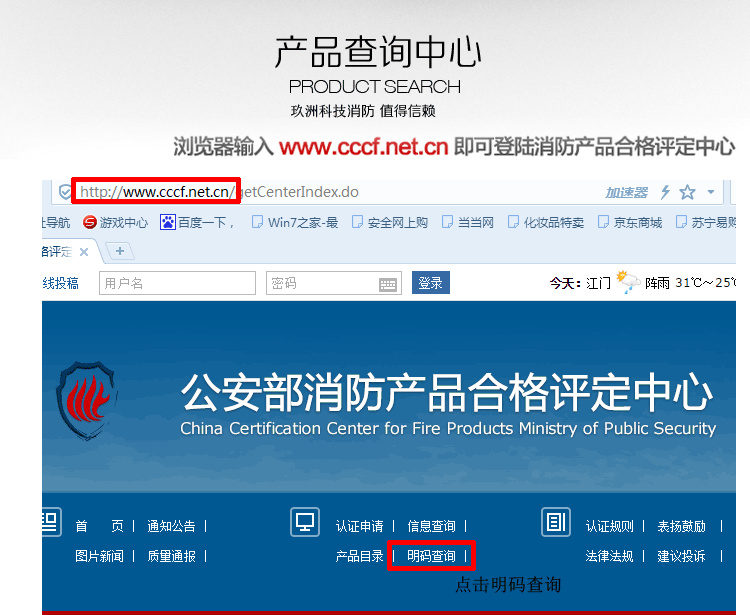Open the 通知公告 menu item

[171, 526]
